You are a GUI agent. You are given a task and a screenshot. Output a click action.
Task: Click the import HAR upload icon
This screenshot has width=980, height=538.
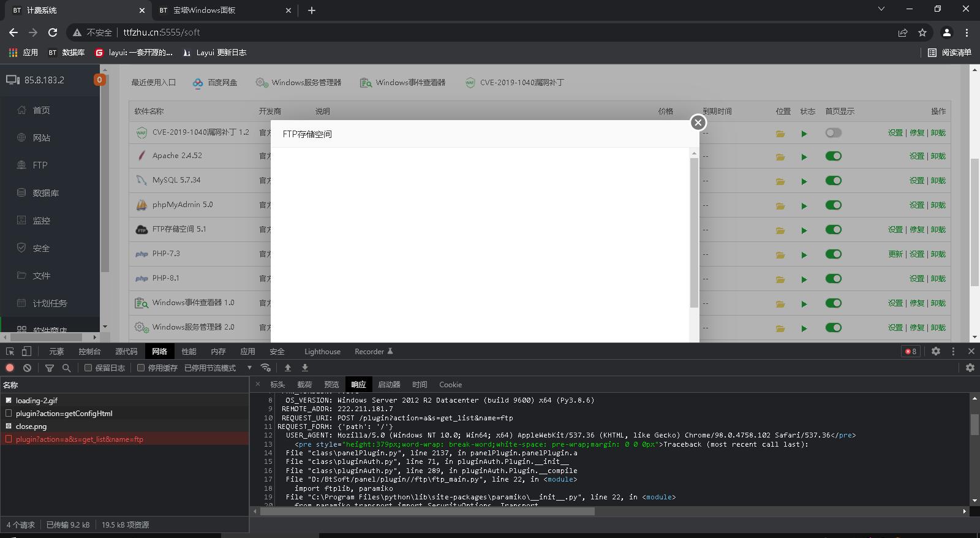click(288, 368)
